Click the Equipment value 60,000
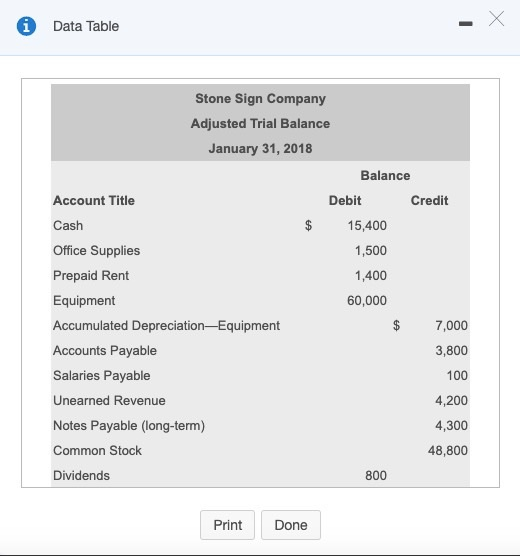Screen dimensions: 520x556 [367, 301]
